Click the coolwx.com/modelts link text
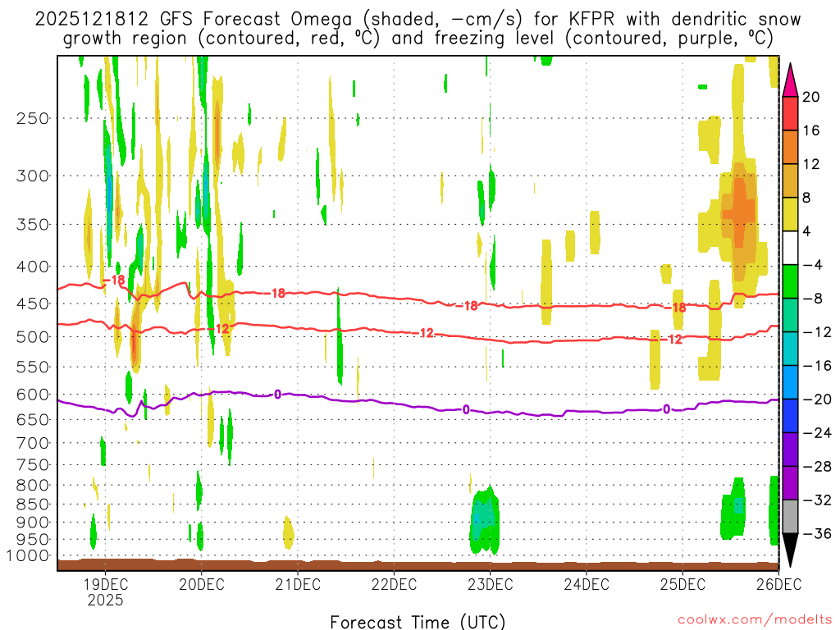 [x=755, y=620]
